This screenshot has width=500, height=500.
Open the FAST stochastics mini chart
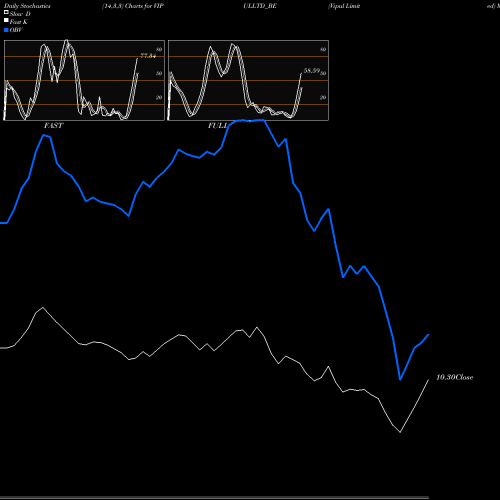(x=84, y=80)
